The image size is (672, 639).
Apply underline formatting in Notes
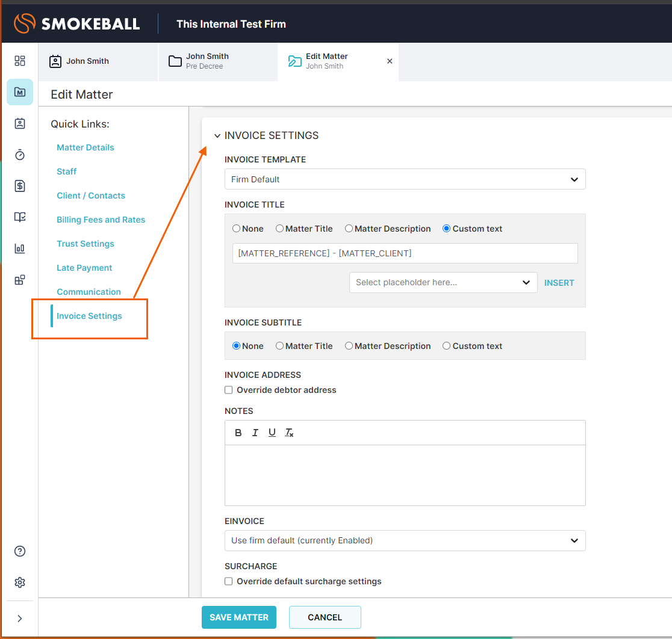272,433
